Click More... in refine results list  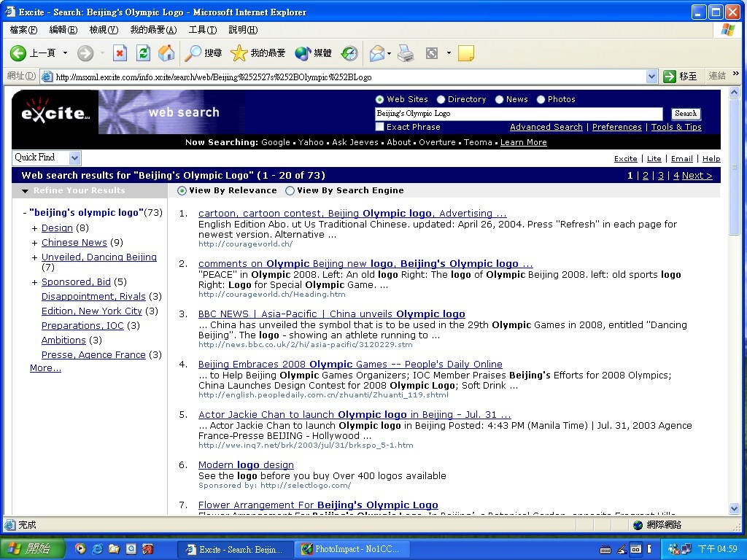pyautogui.click(x=45, y=368)
